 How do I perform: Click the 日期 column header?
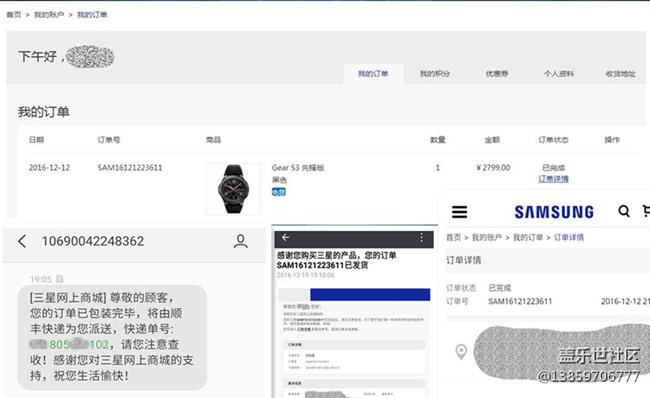pos(36,140)
